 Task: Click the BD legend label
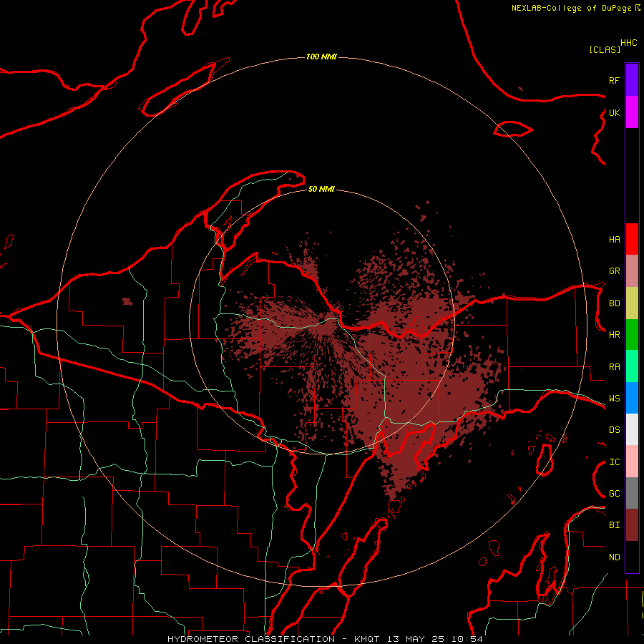tap(615, 303)
